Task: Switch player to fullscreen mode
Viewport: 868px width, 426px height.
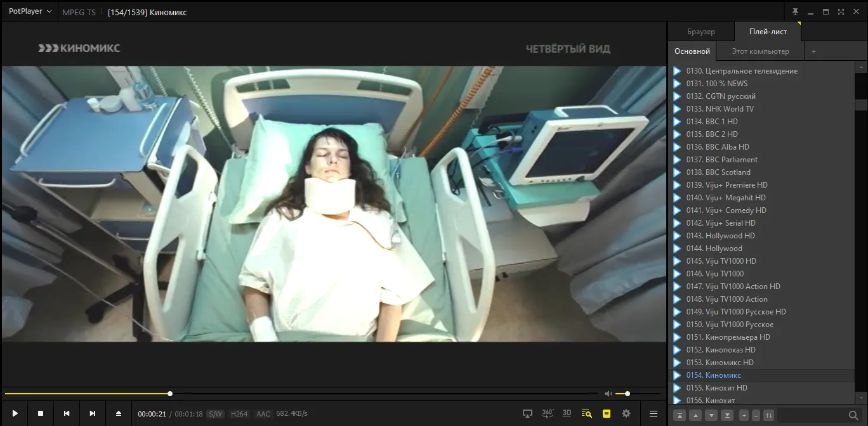Action: point(841,12)
